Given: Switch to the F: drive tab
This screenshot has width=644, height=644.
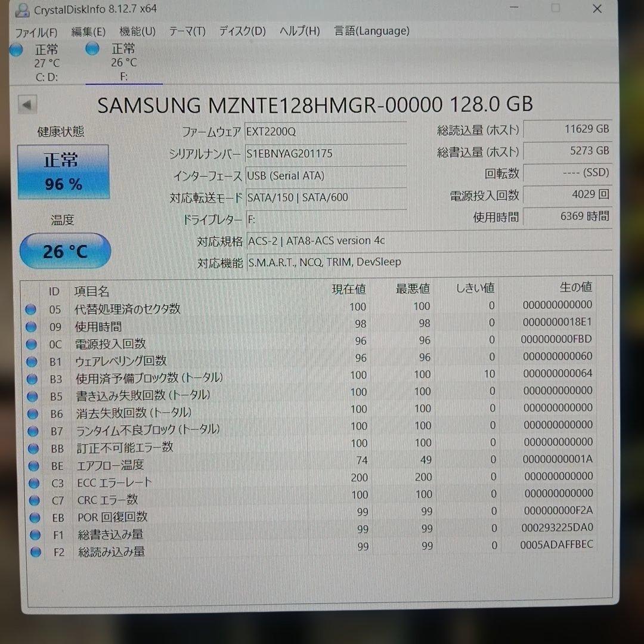Looking at the screenshot, I should coord(123,60).
